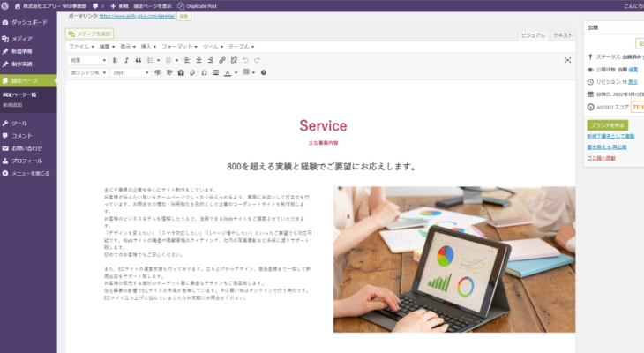Open comments bubble in admin bar

click(x=98, y=6)
